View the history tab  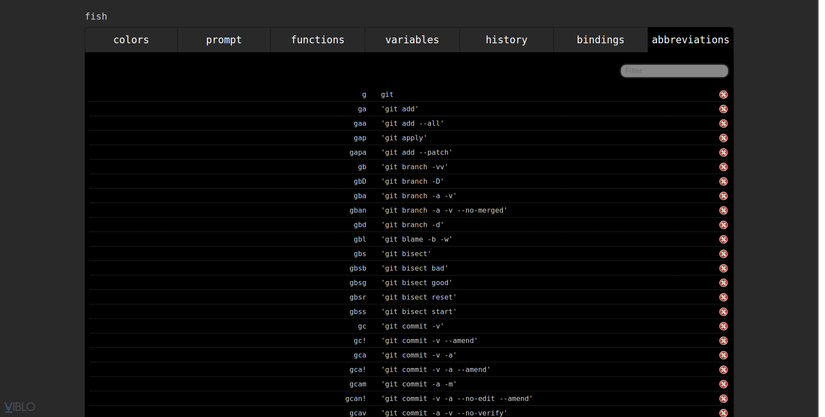click(x=506, y=40)
